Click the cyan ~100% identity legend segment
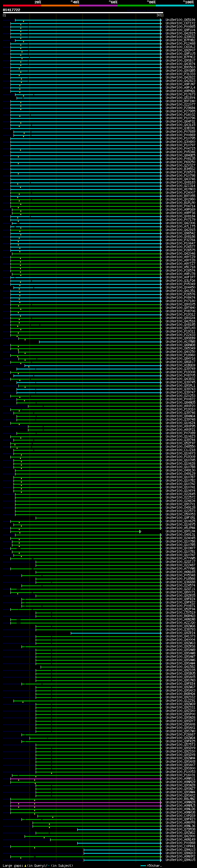The height and width of the screenshot is (868, 197). [175, 6]
